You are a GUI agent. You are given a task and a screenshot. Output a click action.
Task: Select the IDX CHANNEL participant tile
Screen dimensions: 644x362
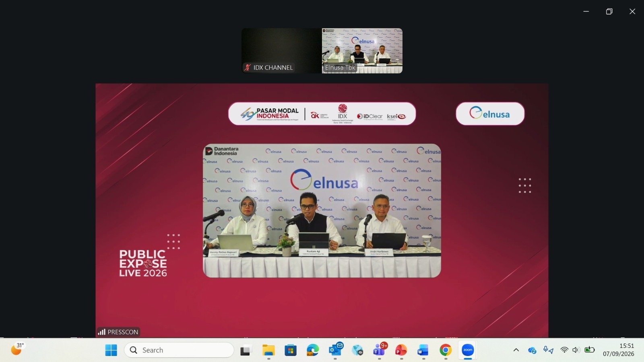282,51
